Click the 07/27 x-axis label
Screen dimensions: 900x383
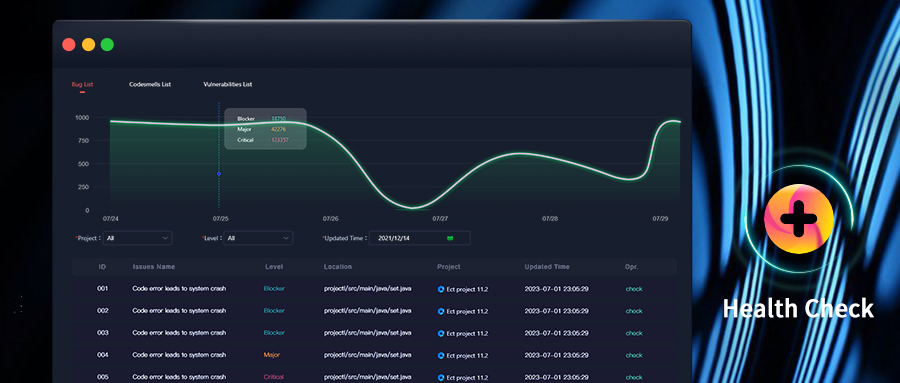tap(440, 219)
